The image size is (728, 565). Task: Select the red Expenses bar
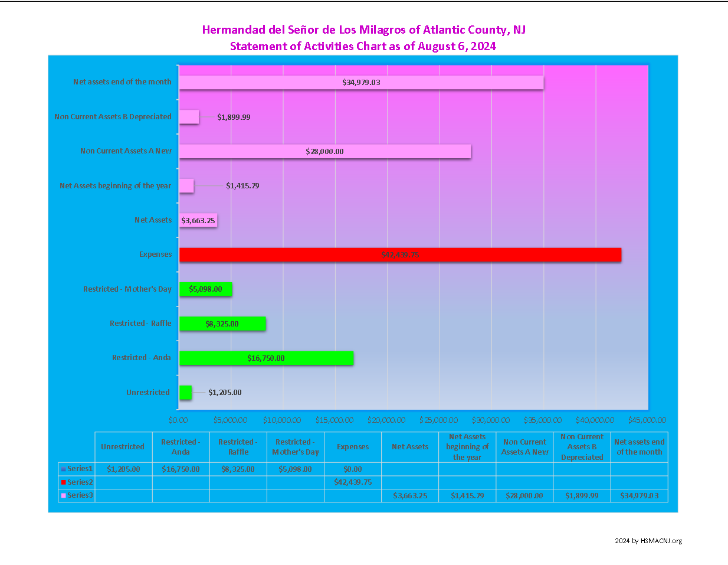(400, 254)
